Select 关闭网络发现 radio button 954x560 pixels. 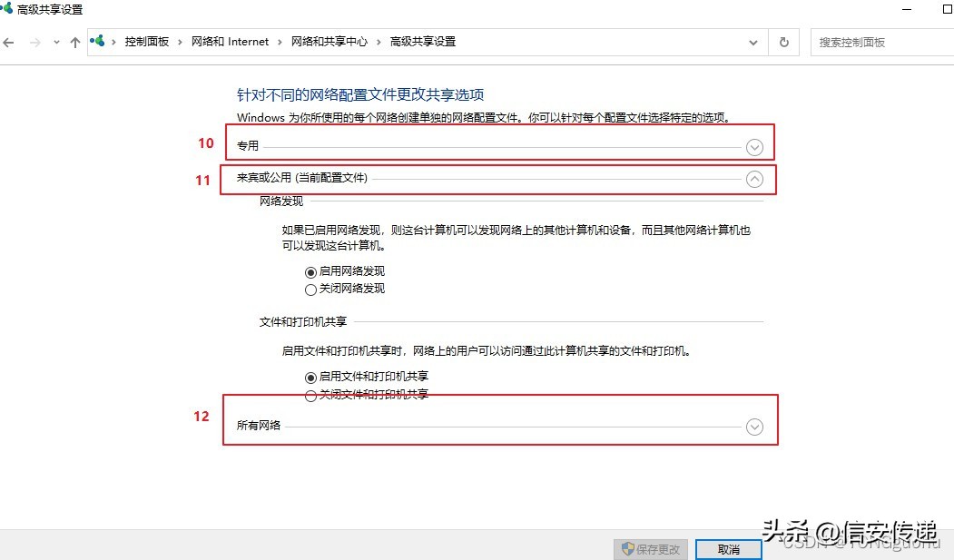(x=310, y=289)
